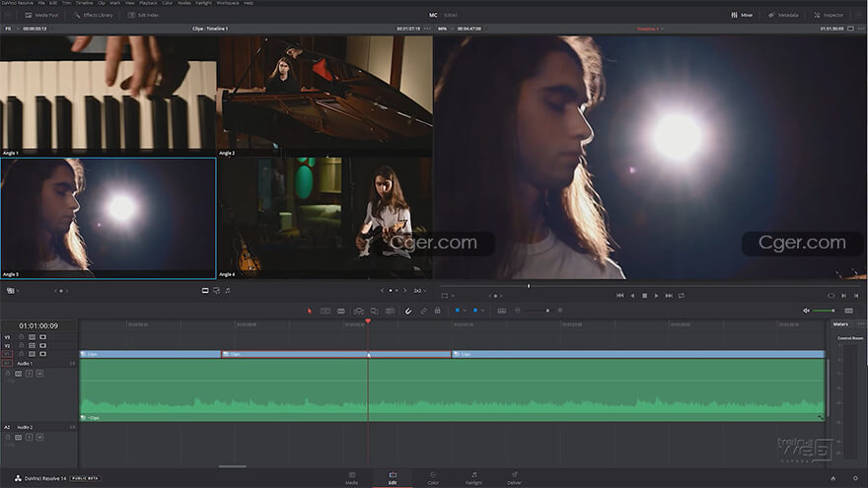Open the 2x2 angle layout dropdown
Viewport: 868px width, 488px height.
[420, 291]
